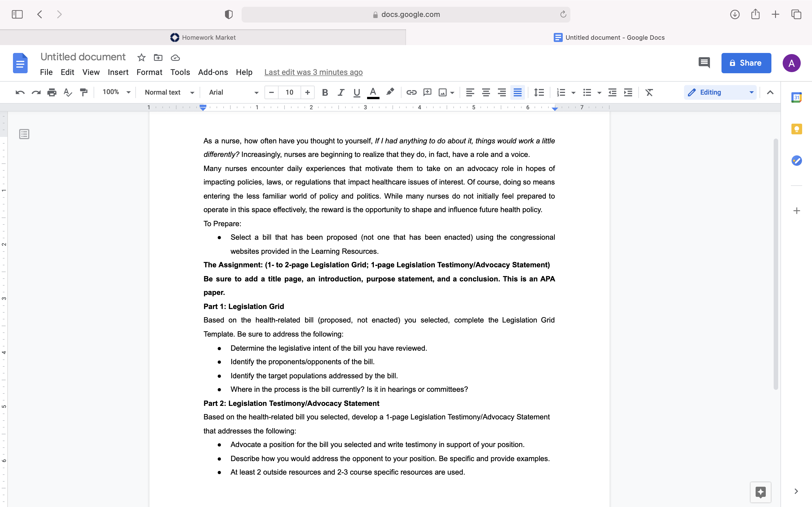Open the text color picker

(373, 92)
